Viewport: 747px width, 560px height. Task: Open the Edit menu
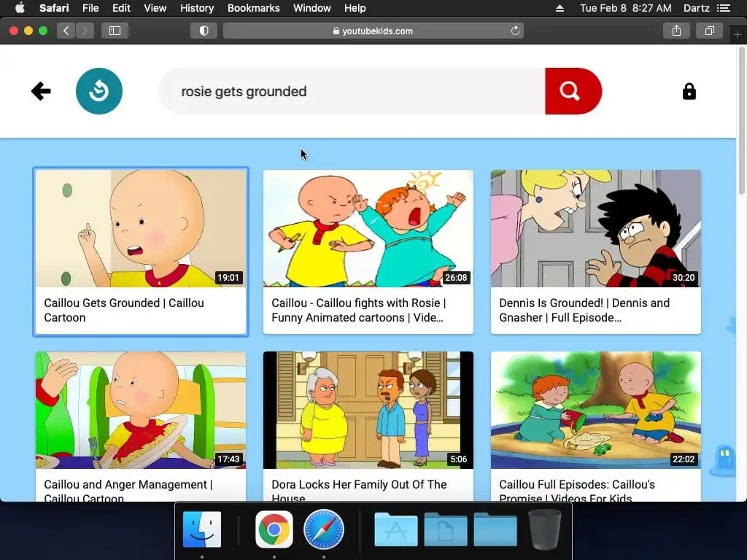point(121,8)
